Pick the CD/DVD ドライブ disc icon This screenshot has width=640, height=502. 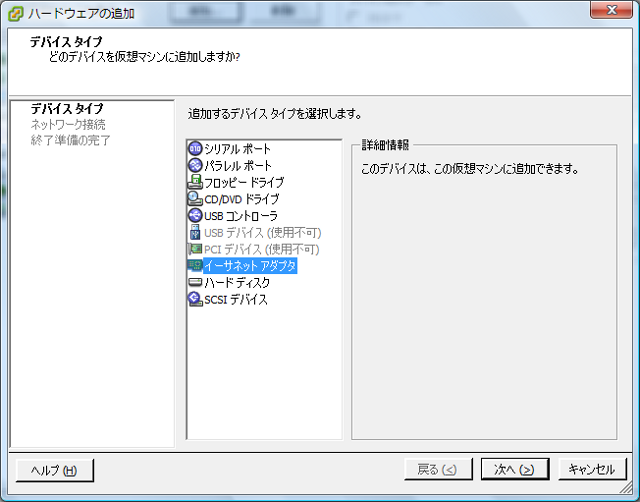coord(195,199)
